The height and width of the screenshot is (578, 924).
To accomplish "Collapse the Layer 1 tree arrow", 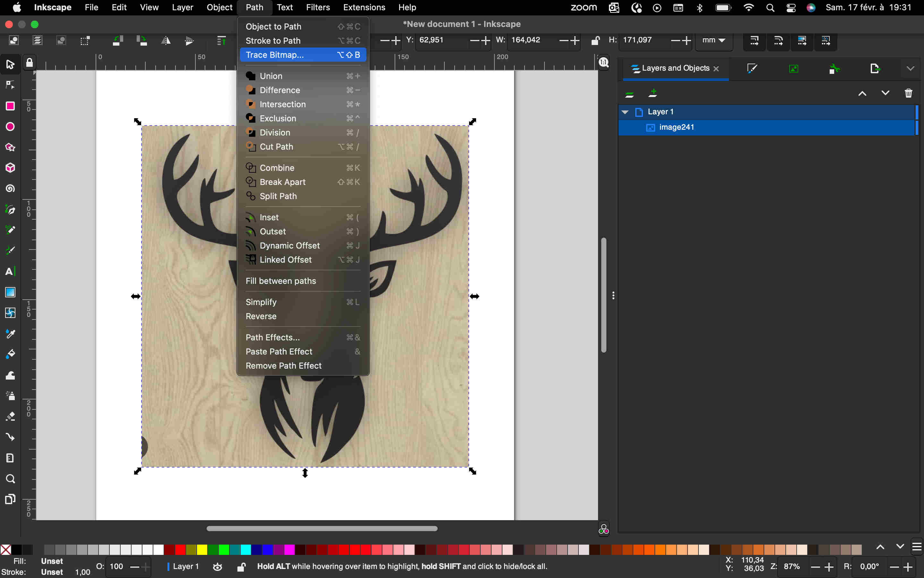I will [625, 112].
